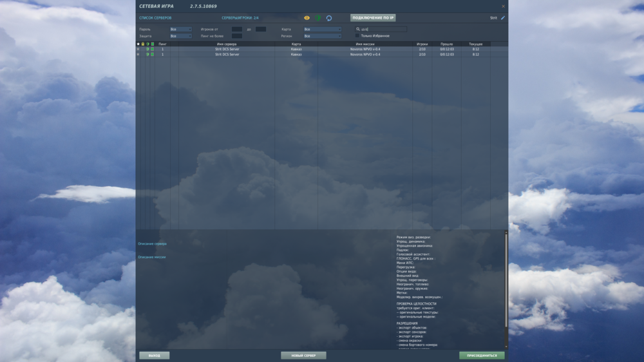Image resolution: width=644 pixels, height=362 pixels.
Task: Click the green shield filter icon
Action: pyautogui.click(x=318, y=17)
